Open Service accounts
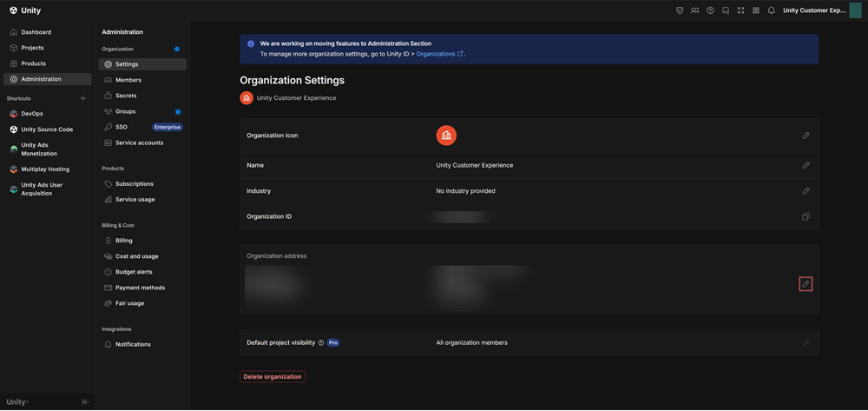Screen dimensions: 868x411 pyautogui.click(x=142, y=143)
